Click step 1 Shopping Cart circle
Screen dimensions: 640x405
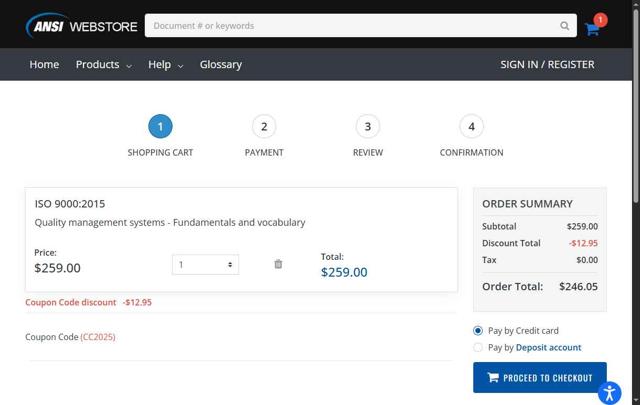(x=160, y=127)
